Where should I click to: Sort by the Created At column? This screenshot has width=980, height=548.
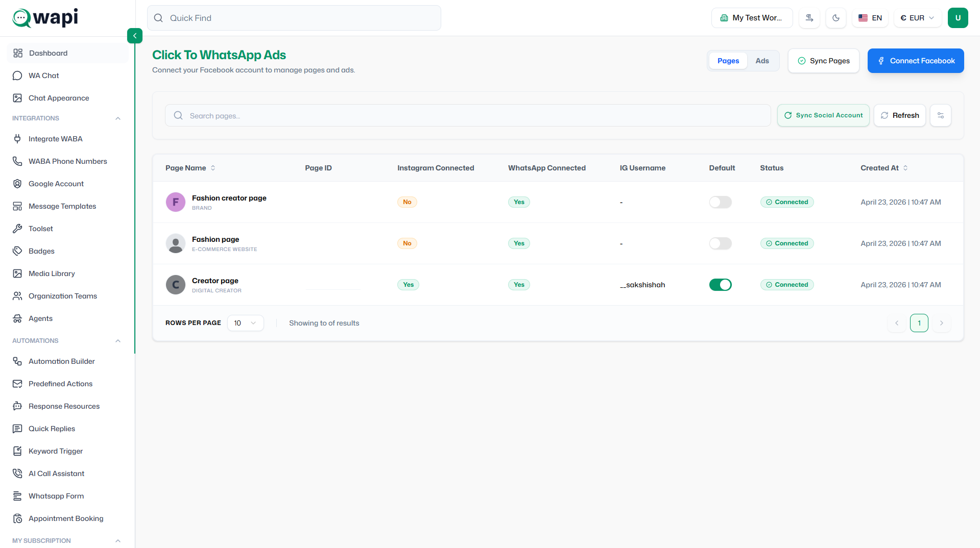[883, 168]
